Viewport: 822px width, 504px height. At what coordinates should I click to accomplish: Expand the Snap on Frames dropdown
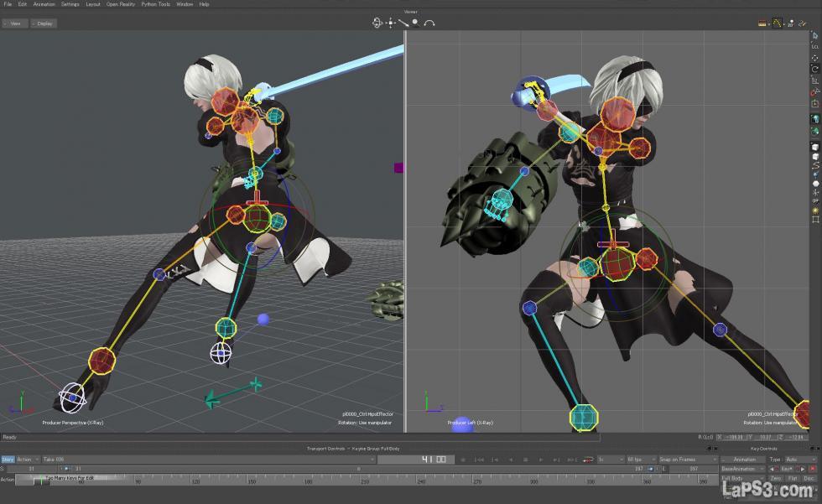pyautogui.click(x=686, y=460)
